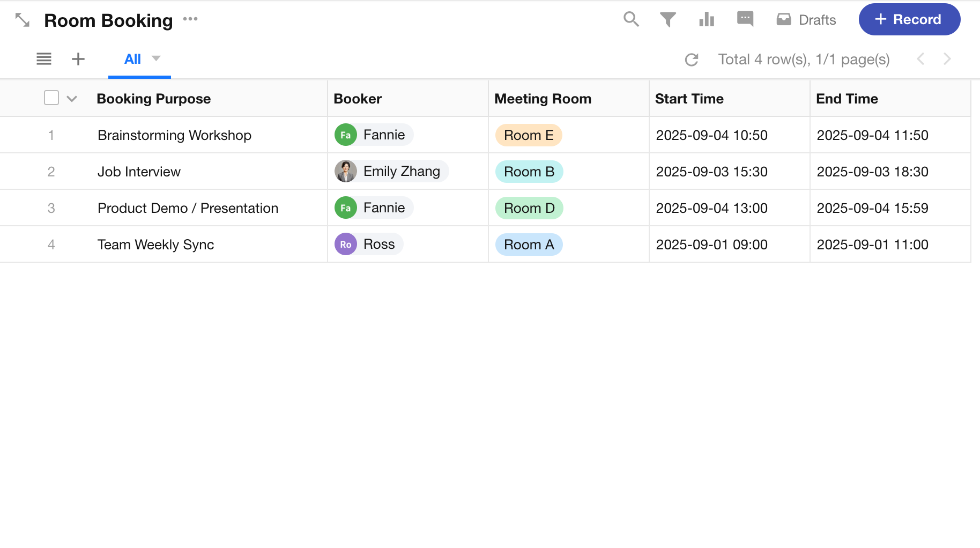Go to the next page arrow
The image size is (980, 548).
click(x=947, y=59)
